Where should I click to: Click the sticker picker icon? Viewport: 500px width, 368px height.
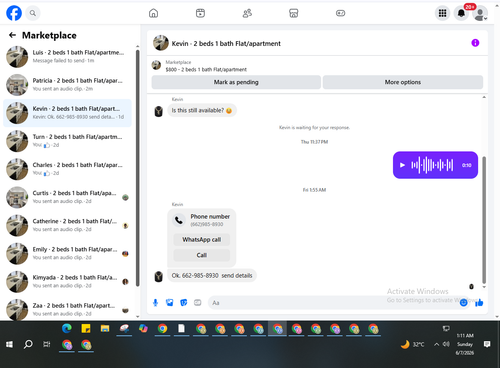pos(184,303)
